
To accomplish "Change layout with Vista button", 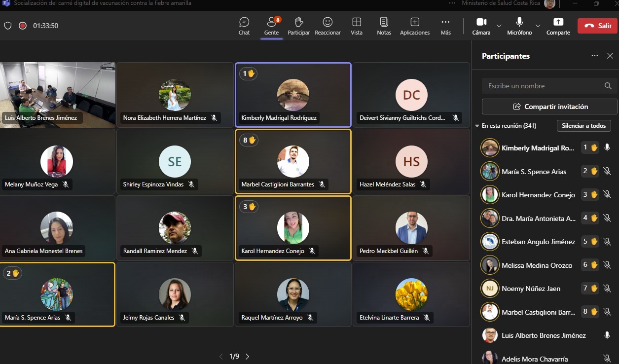I will [357, 26].
